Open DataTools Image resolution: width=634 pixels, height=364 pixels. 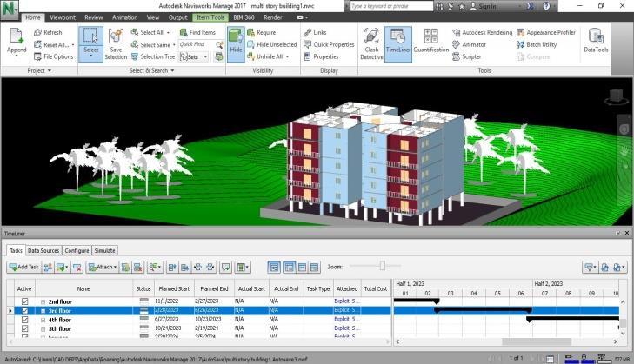596,41
